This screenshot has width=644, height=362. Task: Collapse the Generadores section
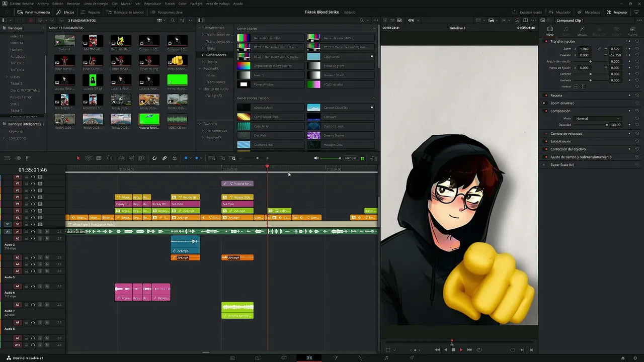[x=373, y=29]
